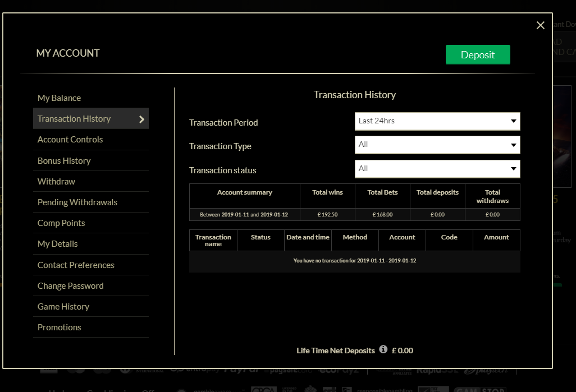Viewport: 576px width, 392px height.
Task: Open Account Controls page
Action: pyautogui.click(x=70, y=140)
